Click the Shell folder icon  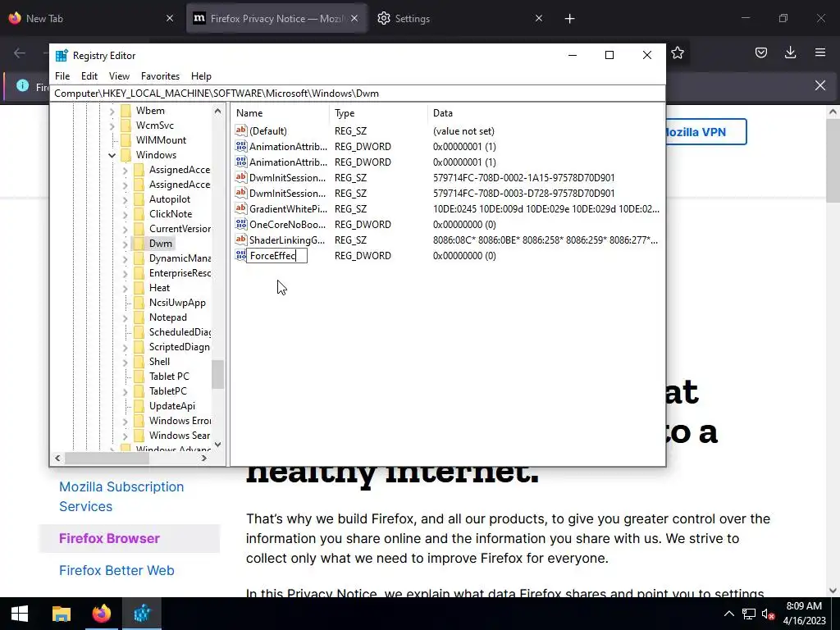pos(139,362)
